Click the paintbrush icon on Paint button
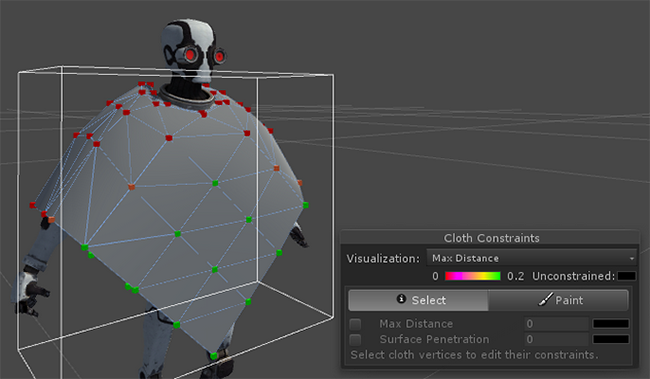650x379 pixels. coord(546,299)
